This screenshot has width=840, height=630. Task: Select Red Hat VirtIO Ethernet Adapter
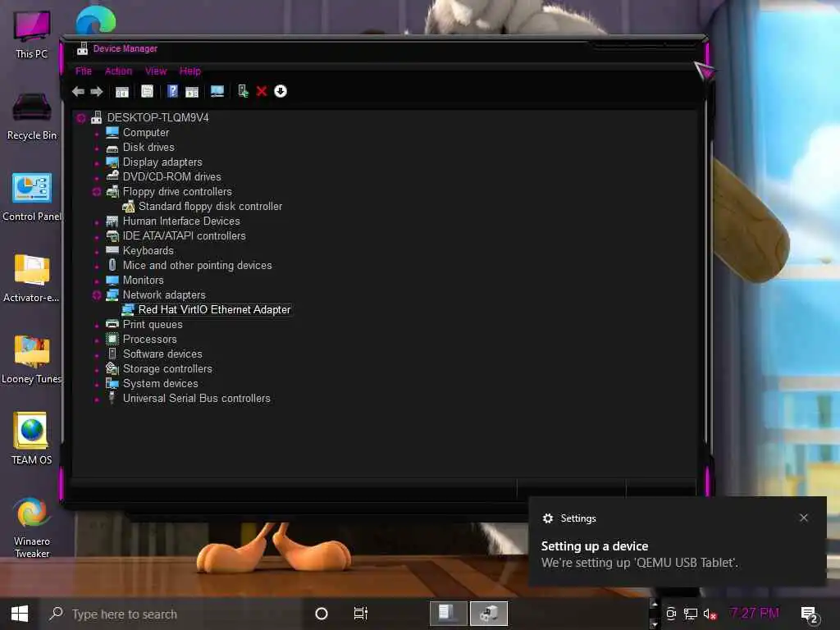[214, 309]
